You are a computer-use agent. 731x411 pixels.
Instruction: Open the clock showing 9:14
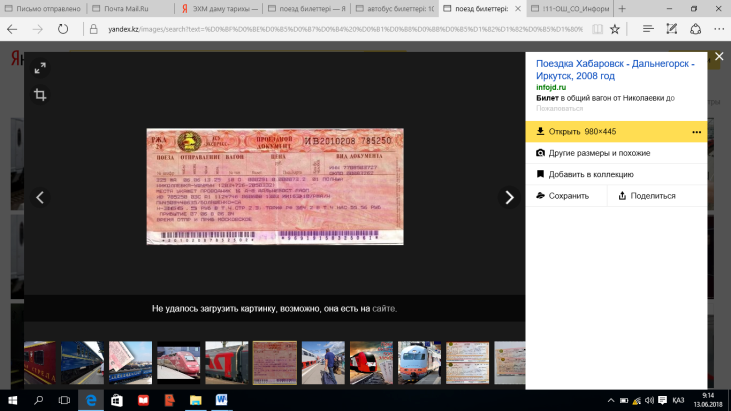pyautogui.click(x=708, y=400)
